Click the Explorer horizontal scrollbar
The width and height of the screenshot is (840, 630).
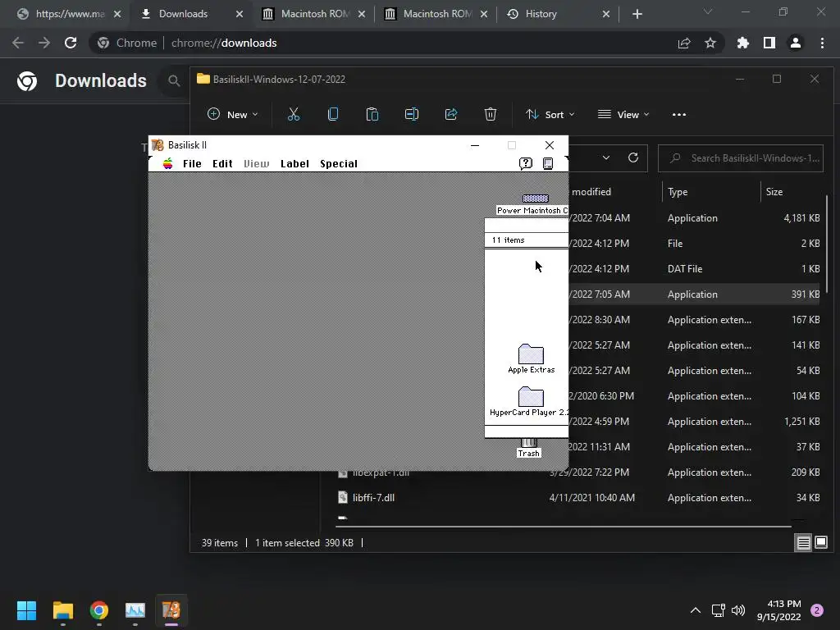point(563,527)
